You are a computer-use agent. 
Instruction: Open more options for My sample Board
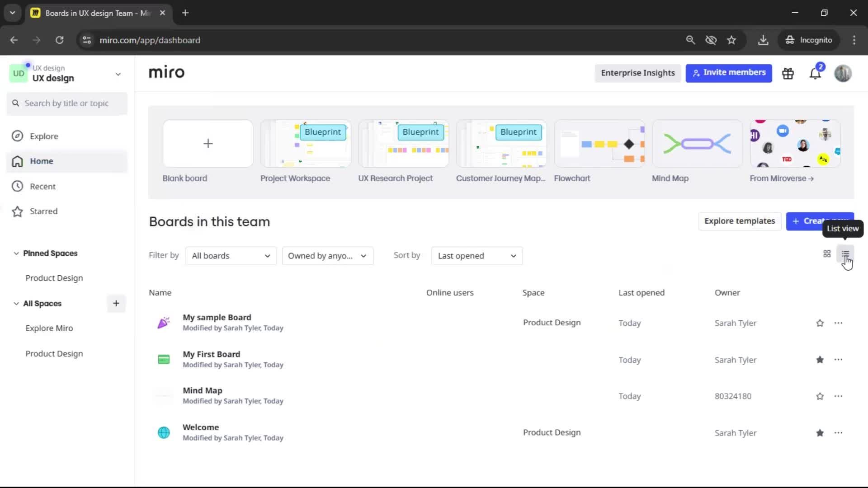tap(838, 323)
